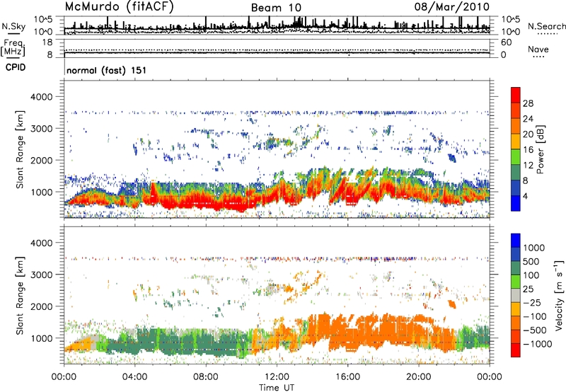Select the Beam 10 label
566x392 pixels.
click(x=276, y=8)
